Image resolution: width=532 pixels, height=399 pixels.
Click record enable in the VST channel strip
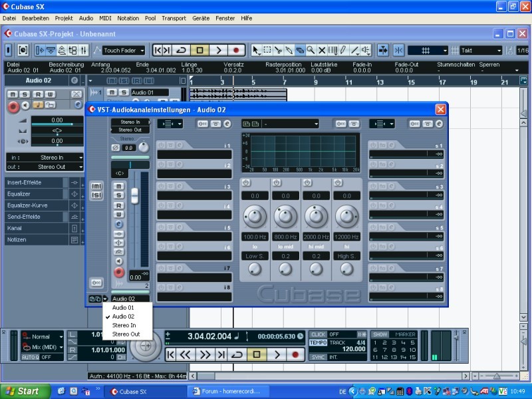pos(119,272)
